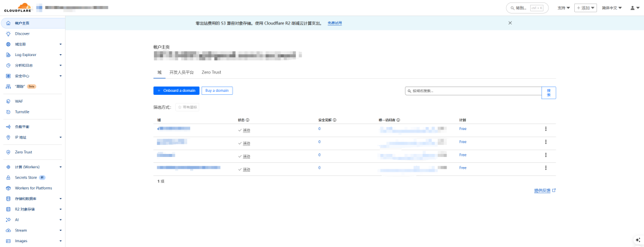Open the three-dot menu for the first domain
This screenshot has width=644, height=247.
546,129
